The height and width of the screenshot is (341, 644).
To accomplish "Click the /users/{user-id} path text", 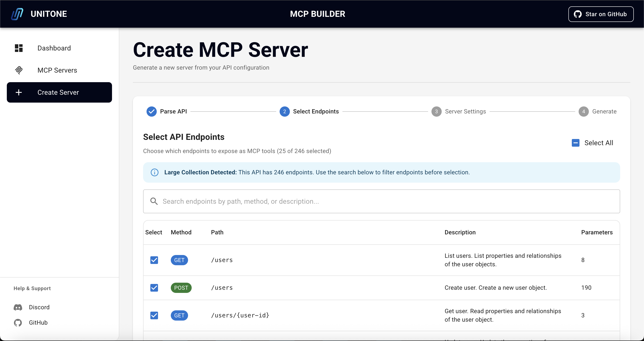I will 240,315.
